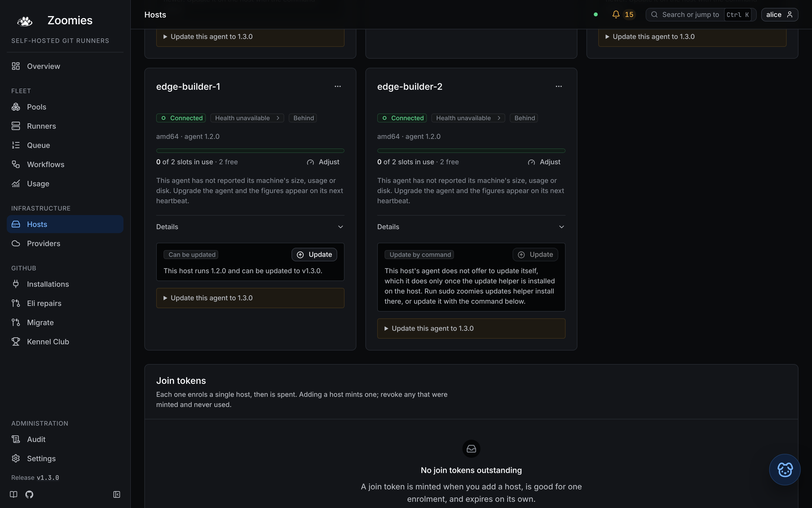
Task: Open edge-builder-1 more options menu
Action: pyautogui.click(x=337, y=86)
